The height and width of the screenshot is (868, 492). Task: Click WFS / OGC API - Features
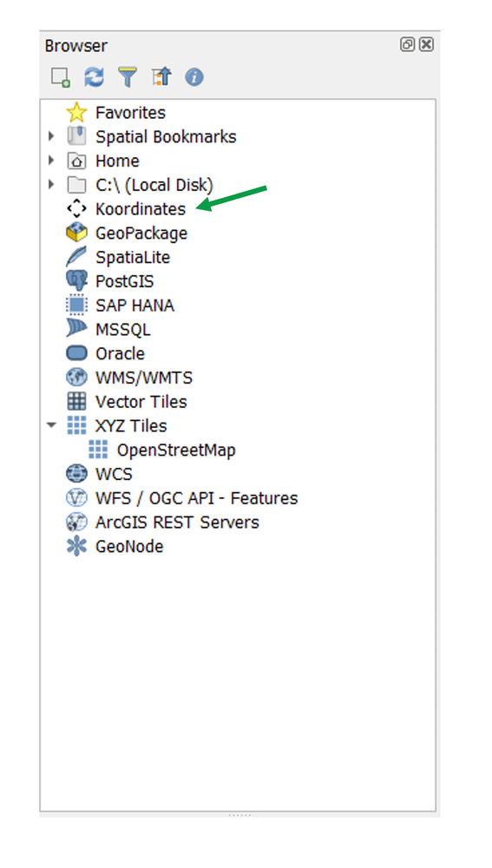196,498
